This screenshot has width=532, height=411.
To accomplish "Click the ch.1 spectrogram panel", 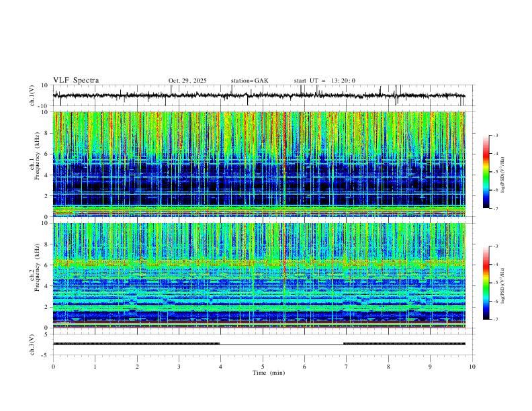I will pyautogui.click(x=259, y=164).
